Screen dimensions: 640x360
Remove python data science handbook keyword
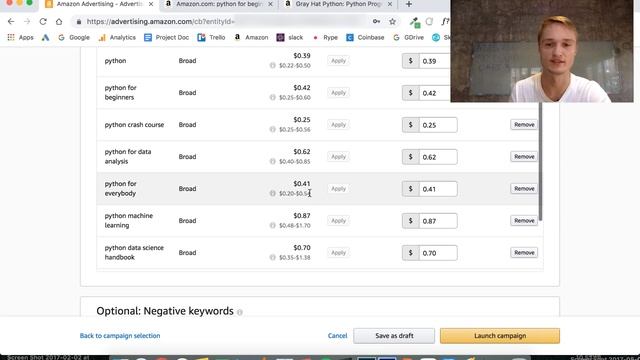[x=524, y=253]
